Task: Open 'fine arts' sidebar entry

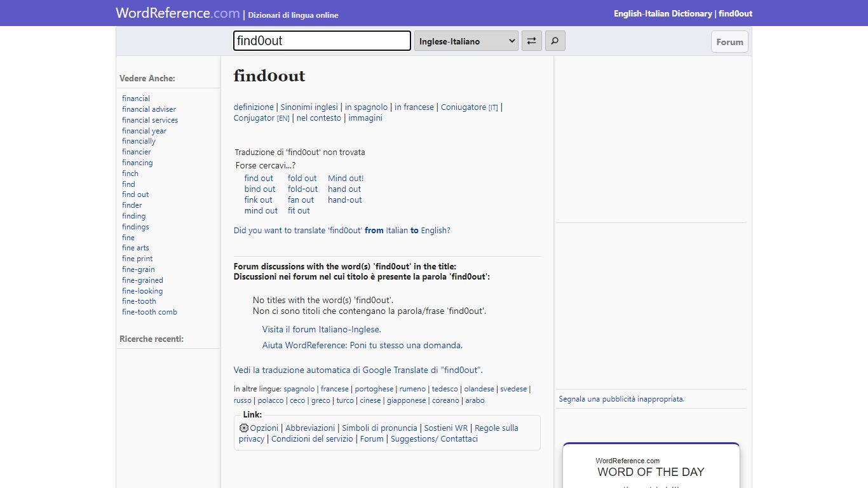Action: (135, 248)
